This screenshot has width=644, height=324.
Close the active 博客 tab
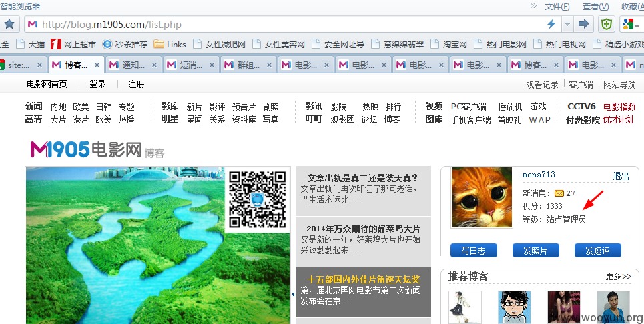click(x=97, y=65)
